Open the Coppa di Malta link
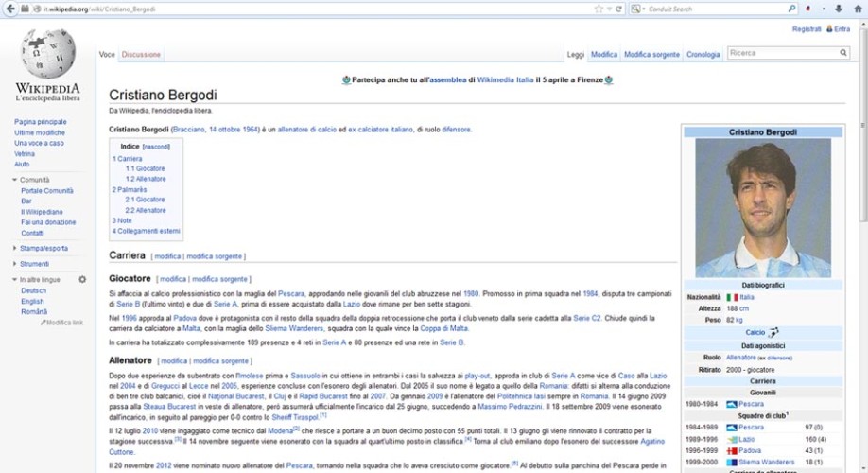Viewport: 868px width, 473px height. tap(444, 328)
